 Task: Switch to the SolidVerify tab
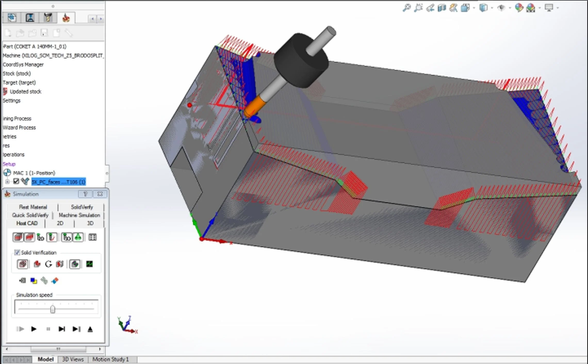coord(82,207)
